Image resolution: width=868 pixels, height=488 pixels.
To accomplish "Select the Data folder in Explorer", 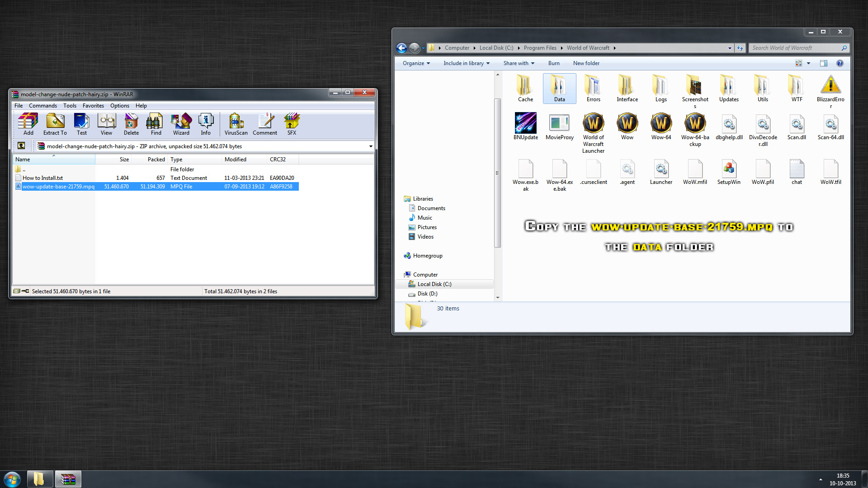I will [x=560, y=89].
